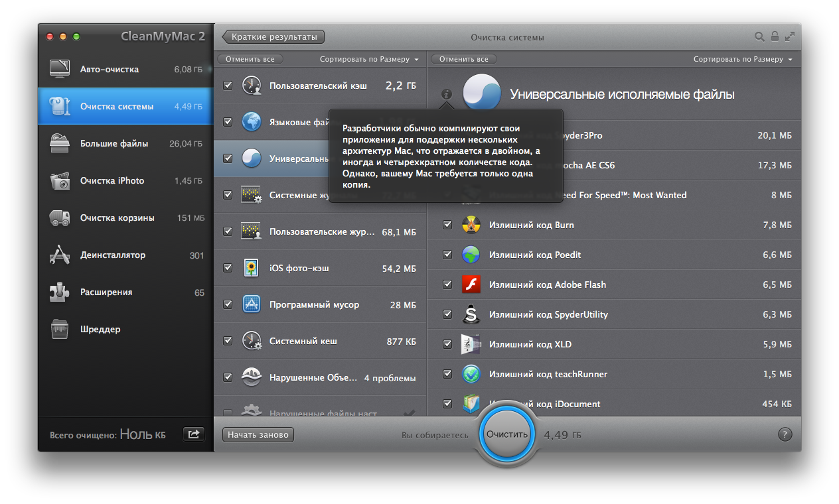Click the Нарушенные Объекты icon
The height and width of the screenshot is (504, 839).
pyautogui.click(x=251, y=377)
